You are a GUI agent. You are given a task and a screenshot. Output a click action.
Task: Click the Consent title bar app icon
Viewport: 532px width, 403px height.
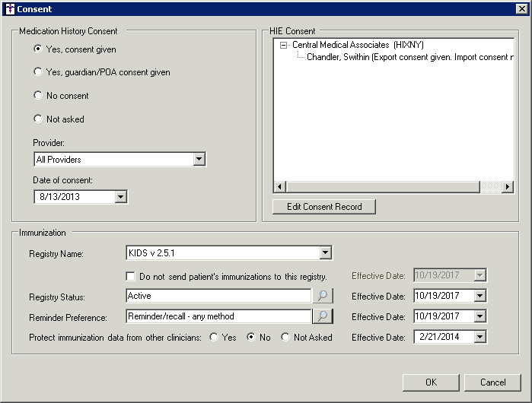(9, 9)
